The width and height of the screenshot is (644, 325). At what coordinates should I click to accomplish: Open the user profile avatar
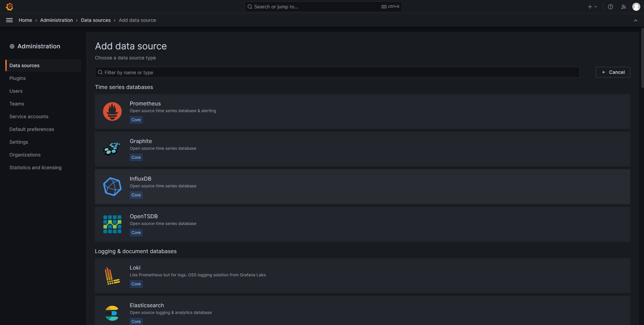click(636, 7)
